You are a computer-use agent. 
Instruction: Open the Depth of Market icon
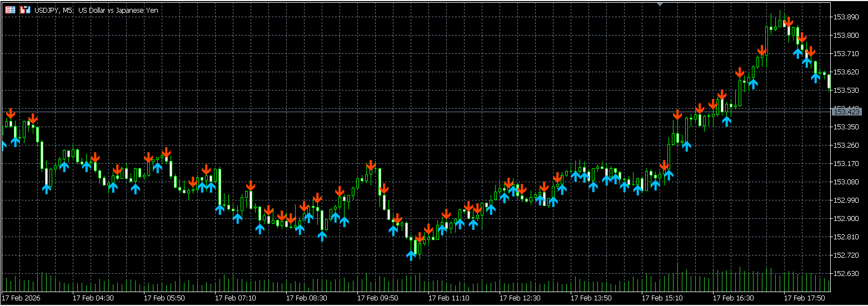click(10, 10)
